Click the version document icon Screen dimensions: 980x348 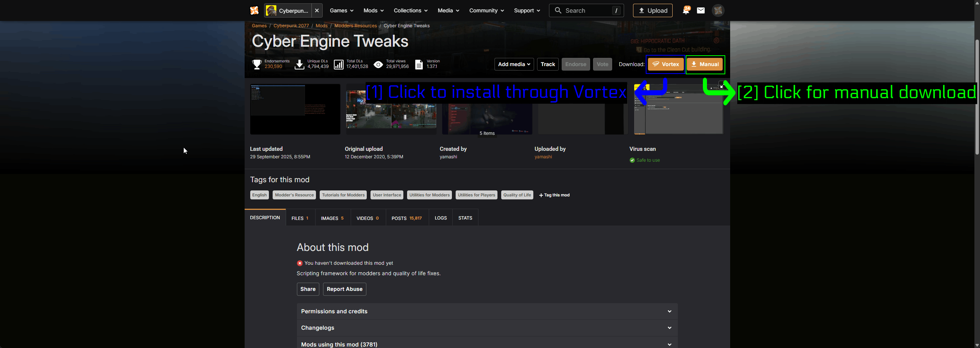pos(418,64)
